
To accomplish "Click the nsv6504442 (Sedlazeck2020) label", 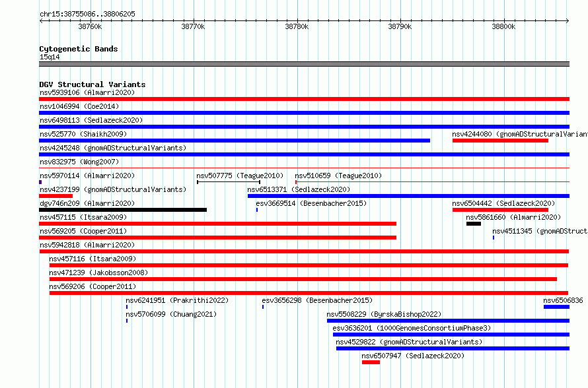I will [x=503, y=203].
